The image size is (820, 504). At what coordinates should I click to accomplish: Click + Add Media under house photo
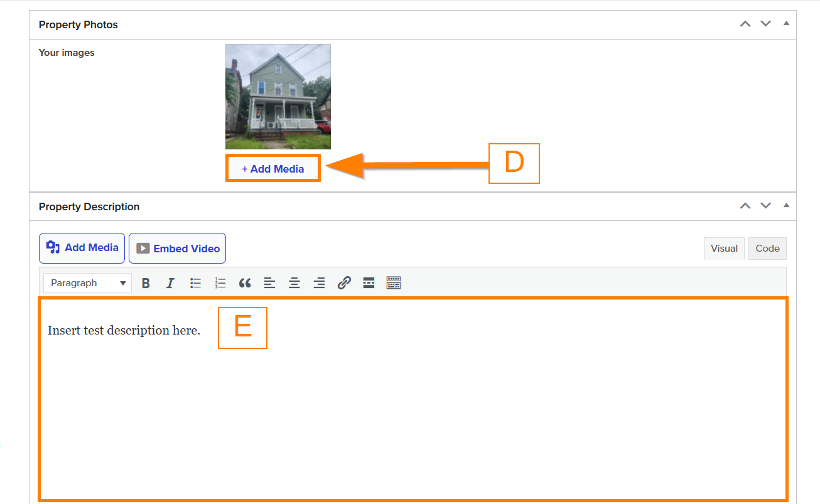point(273,169)
